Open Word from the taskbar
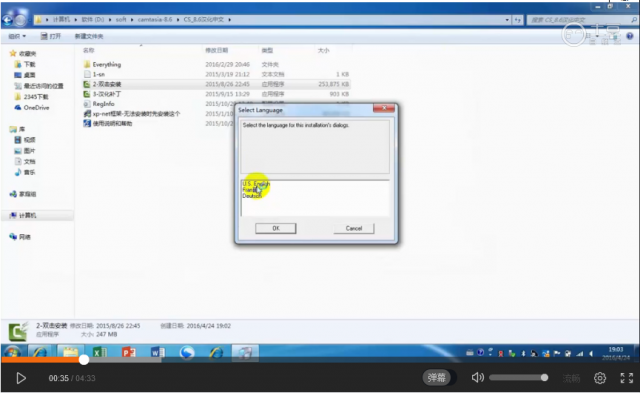The width and height of the screenshot is (640, 393). click(x=158, y=352)
